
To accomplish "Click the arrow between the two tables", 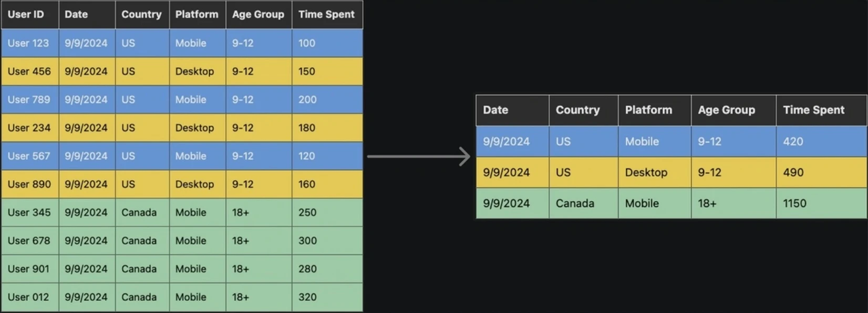I will 419,156.
